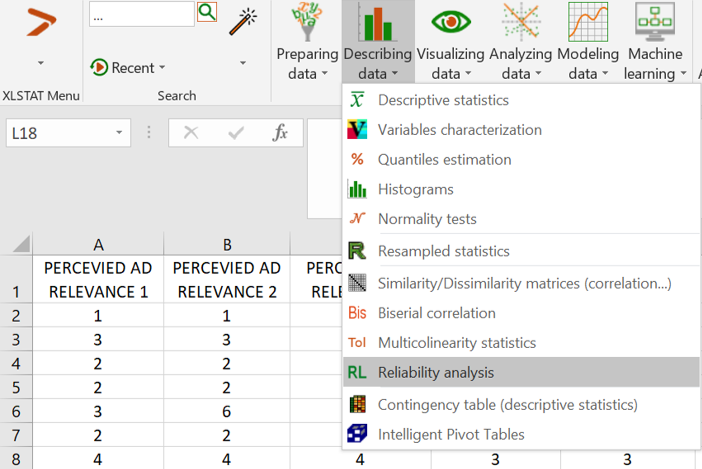Open the Visualizing data menu
Viewport: 702px width, 469px height.
(450, 42)
